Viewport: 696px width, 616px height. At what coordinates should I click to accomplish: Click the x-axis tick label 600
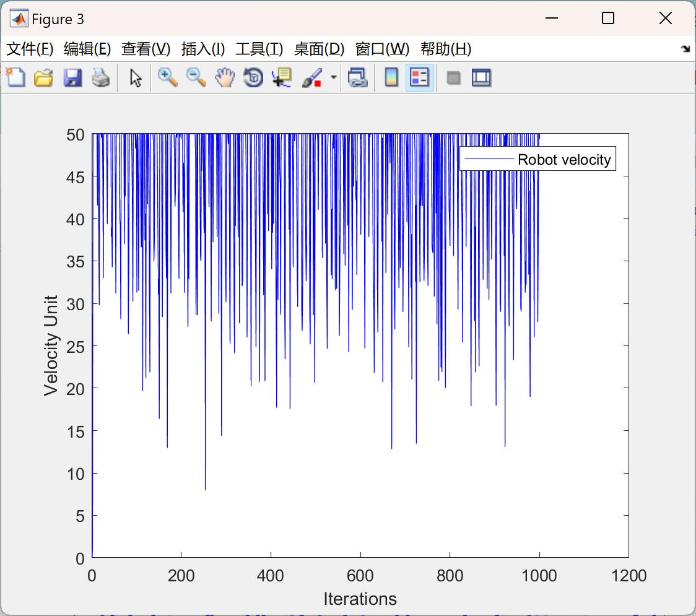[360, 576]
